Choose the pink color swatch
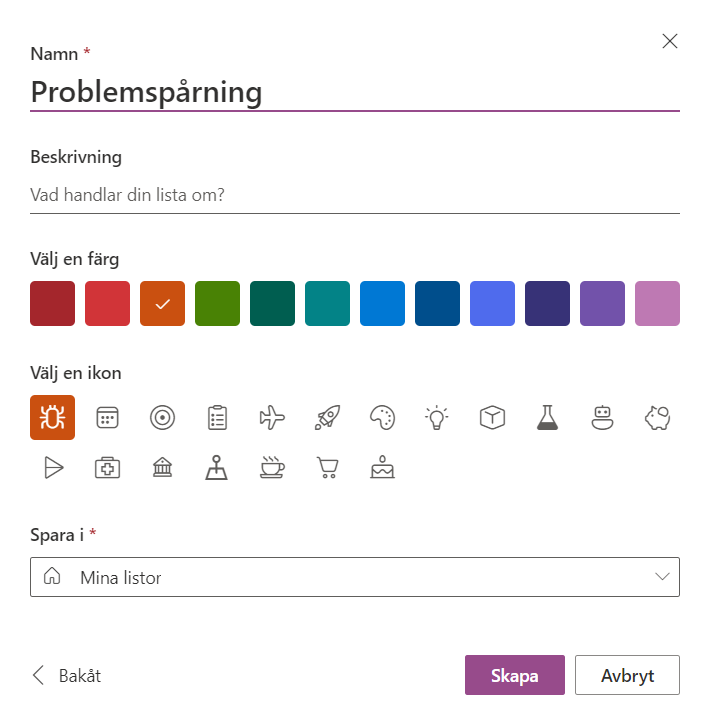714x721 pixels. coord(657,303)
